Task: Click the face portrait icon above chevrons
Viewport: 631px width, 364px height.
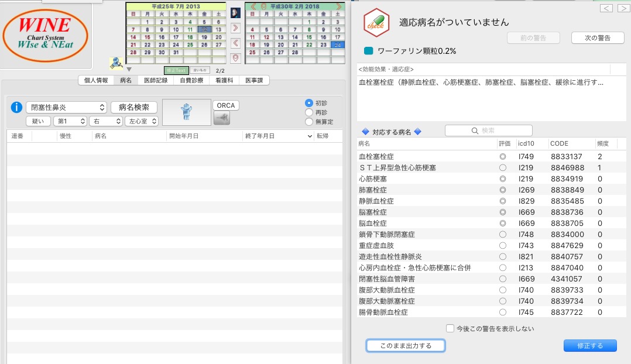Action: pos(235,13)
